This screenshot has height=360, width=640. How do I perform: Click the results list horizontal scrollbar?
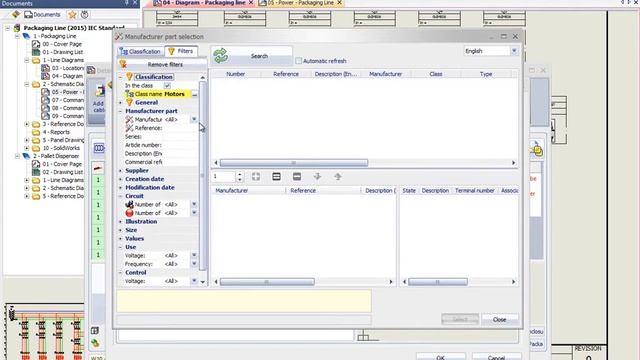294,163
